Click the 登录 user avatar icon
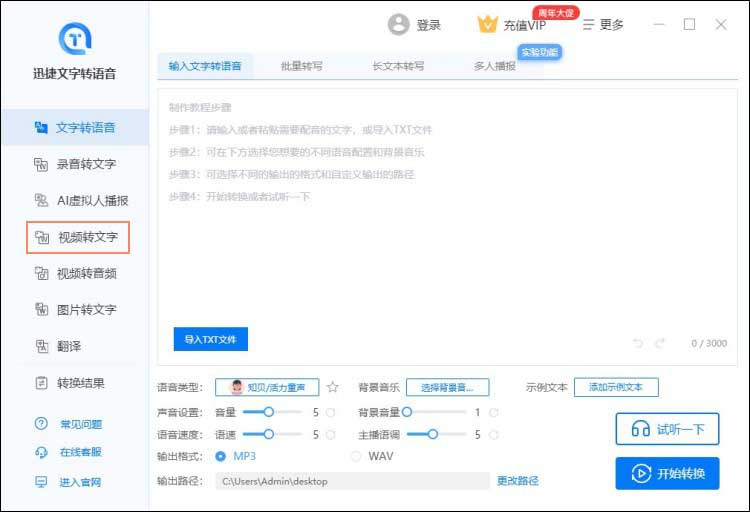The width and height of the screenshot is (750, 512). [x=399, y=25]
